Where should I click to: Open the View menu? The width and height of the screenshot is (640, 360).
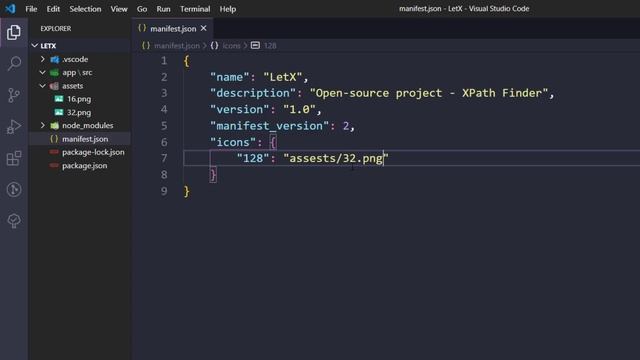click(119, 9)
